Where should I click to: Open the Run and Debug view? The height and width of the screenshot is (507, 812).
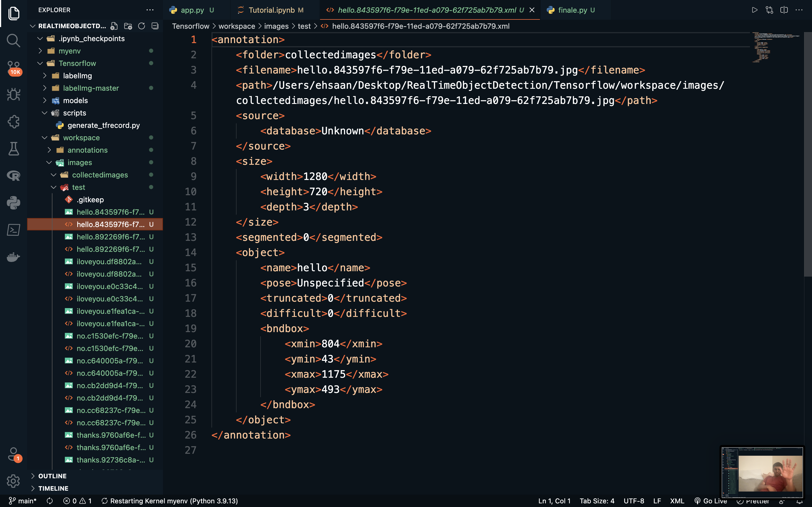coord(14,95)
